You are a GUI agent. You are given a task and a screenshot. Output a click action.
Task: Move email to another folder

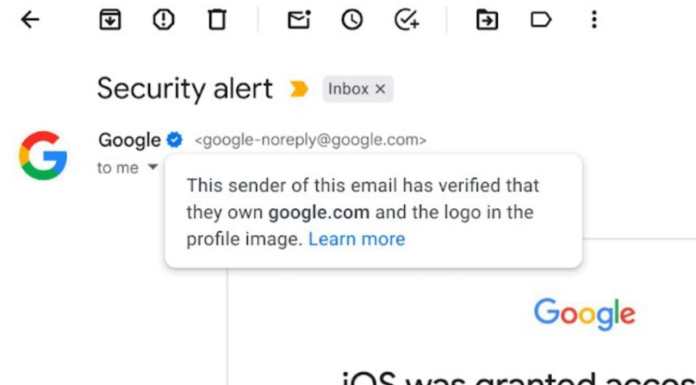[x=487, y=20]
